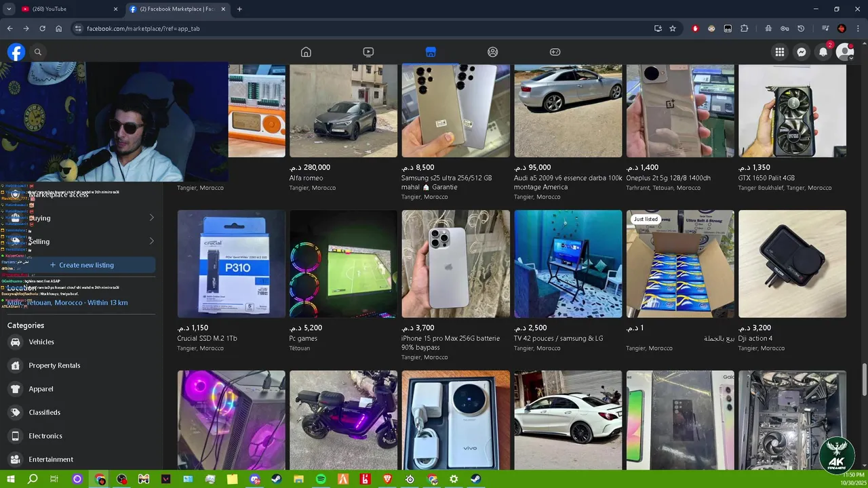Open the electric scooter listing photo
This screenshot has width=868, height=488.
click(x=343, y=420)
